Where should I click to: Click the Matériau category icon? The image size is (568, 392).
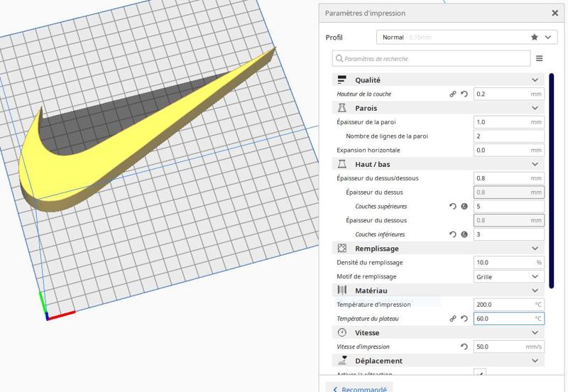click(342, 290)
